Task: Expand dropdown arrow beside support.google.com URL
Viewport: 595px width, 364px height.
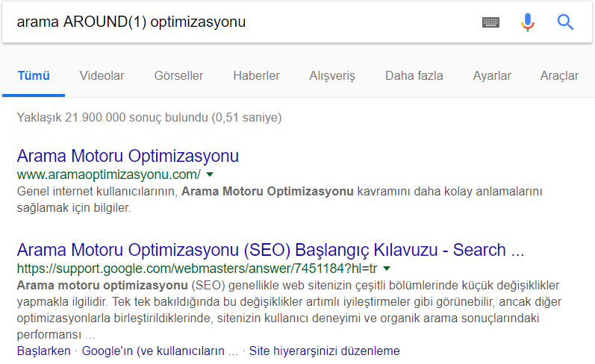Action: (x=387, y=269)
